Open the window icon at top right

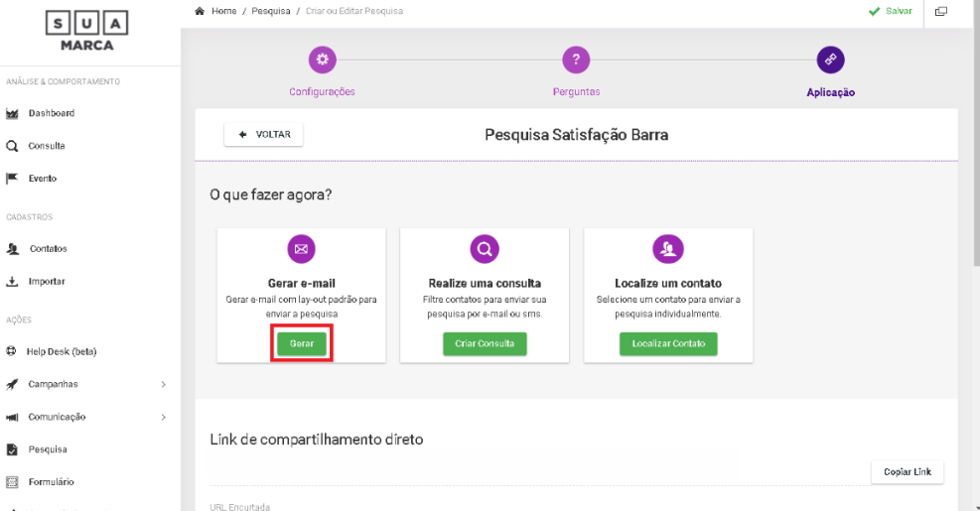(x=940, y=11)
